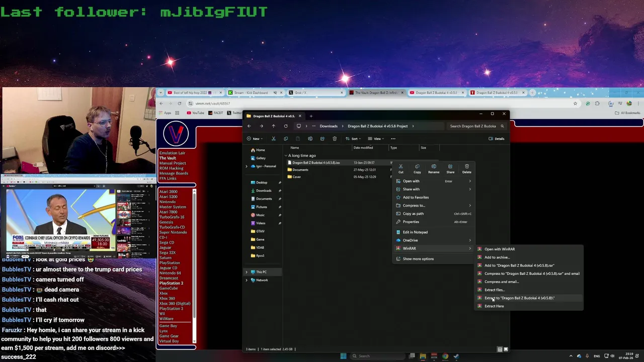Click Downloads in the breadcrumb path

point(329,126)
